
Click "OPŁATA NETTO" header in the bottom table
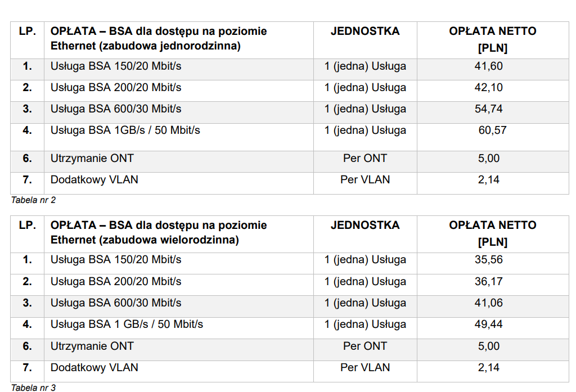(492, 226)
